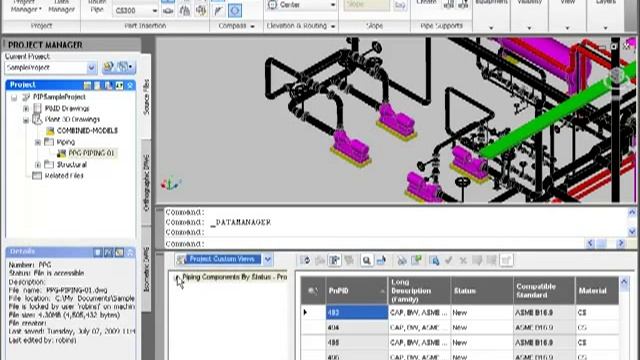
Task: Expand the Structural folder node
Action: click(x=38, y=165)
